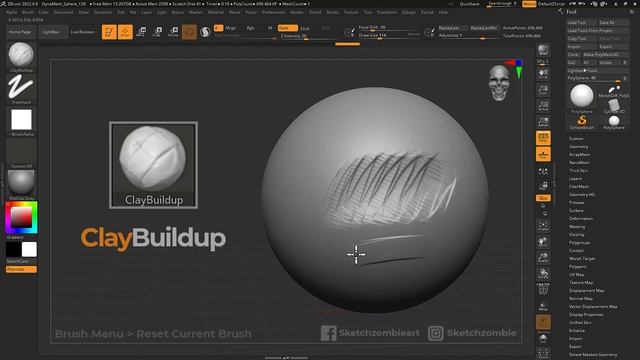This screenshot has width=640, height=360.
Task: Click the Zoom canvas icon
Action: pyautogui.click(x=543, y=90)
